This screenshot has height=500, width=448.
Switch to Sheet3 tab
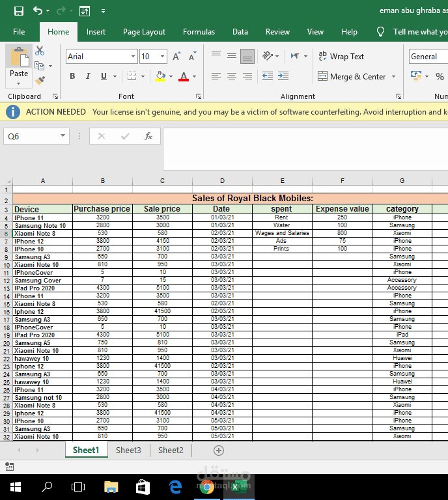[128, 450]
